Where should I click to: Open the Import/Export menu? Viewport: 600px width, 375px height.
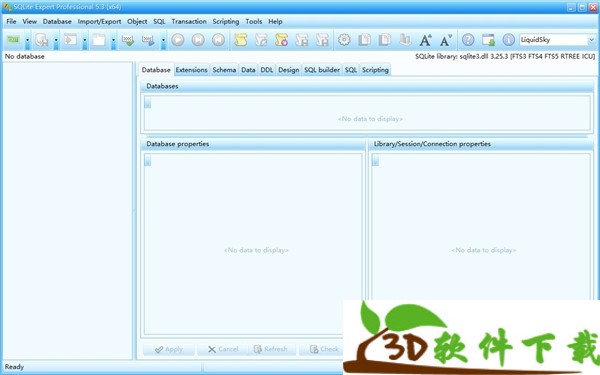pos(99,21)
